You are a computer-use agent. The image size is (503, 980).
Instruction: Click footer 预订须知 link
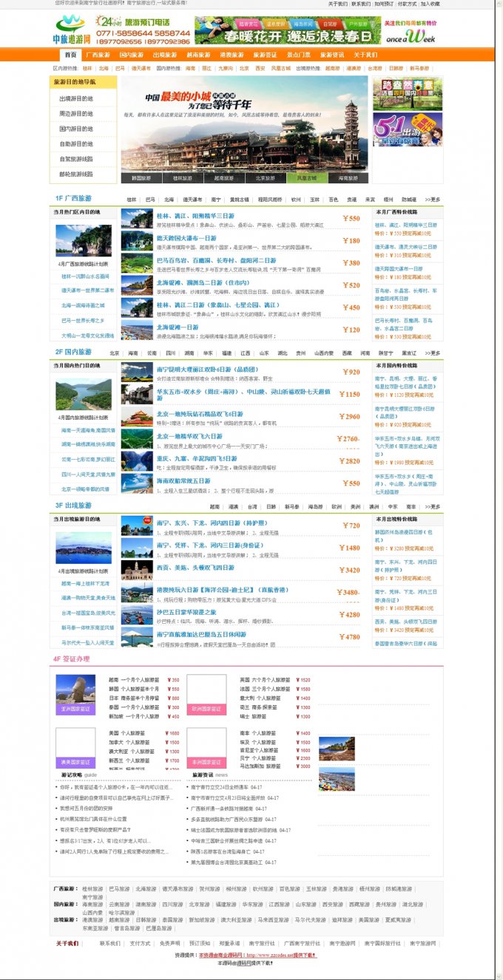tap(199, 943)
